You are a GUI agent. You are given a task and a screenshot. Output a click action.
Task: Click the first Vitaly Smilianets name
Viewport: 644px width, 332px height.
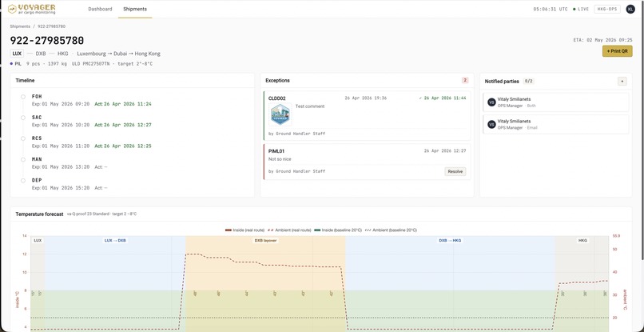pyautogui.click(x=514, y=99)
